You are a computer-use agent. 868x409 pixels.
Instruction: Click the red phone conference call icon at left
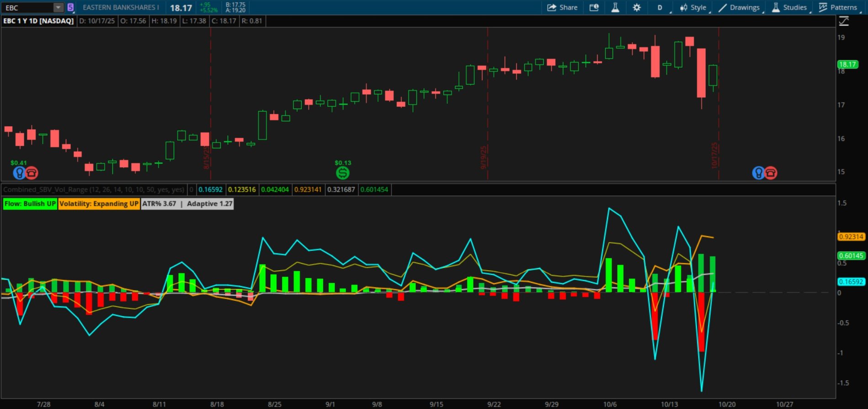coord(32,173)
